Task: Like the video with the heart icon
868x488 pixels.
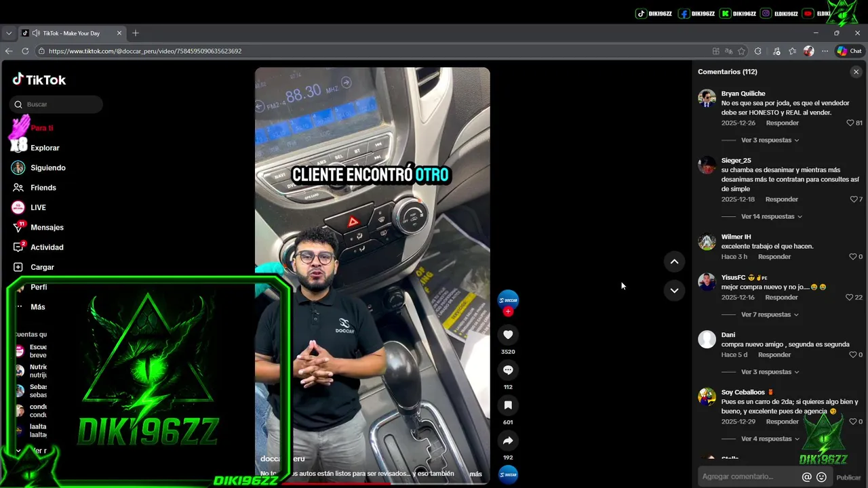Action: [x=508, y=335]
